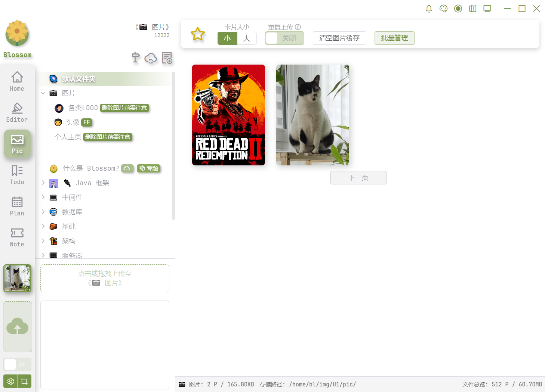Collapse the 图片 folder chevron

point(43,93)
